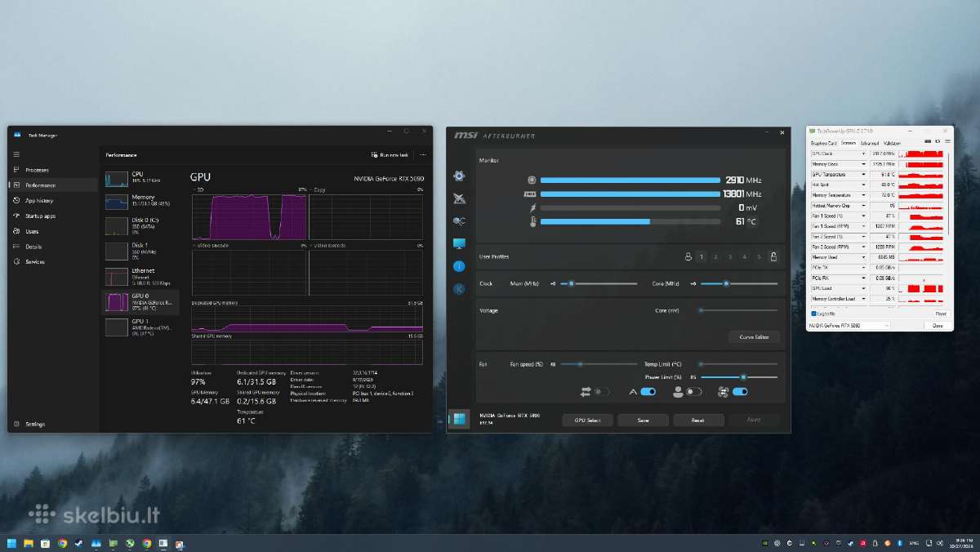
Task: Select Disk 0 (C:) in performance list
Action: point(140,225)
